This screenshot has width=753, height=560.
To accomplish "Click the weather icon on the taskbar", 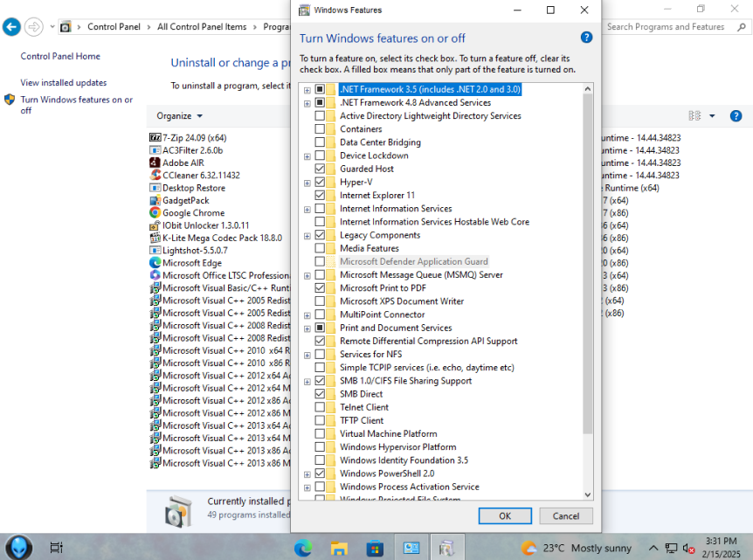I will click(528, 548).
